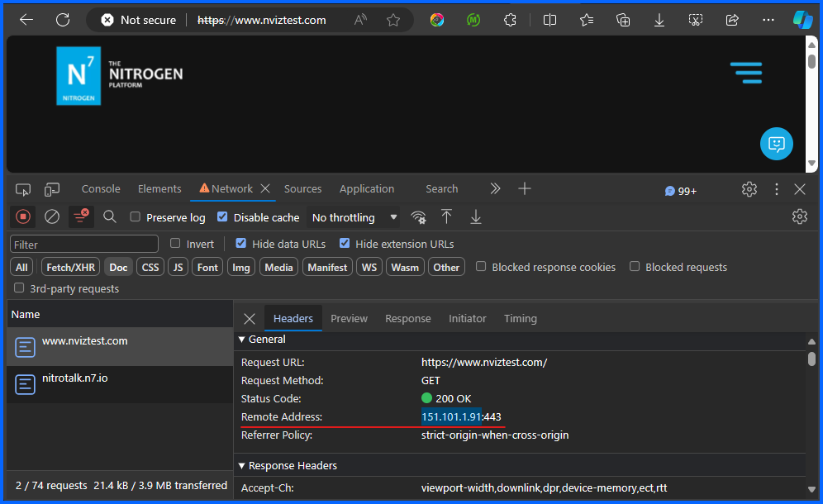Switch to the Console tab
Image resolution: width=823 pixels, height=504 pixels.
click(x=101, y=189)
